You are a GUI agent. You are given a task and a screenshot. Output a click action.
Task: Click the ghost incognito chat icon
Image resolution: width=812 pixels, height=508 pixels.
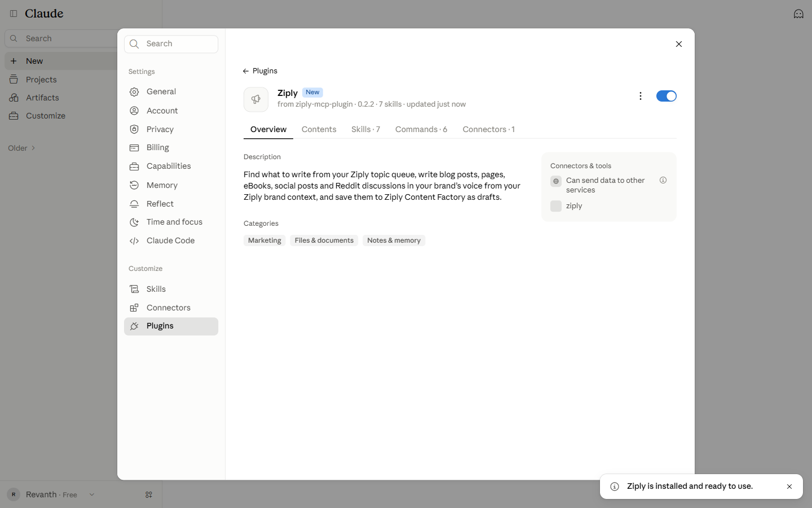[798, 14]
